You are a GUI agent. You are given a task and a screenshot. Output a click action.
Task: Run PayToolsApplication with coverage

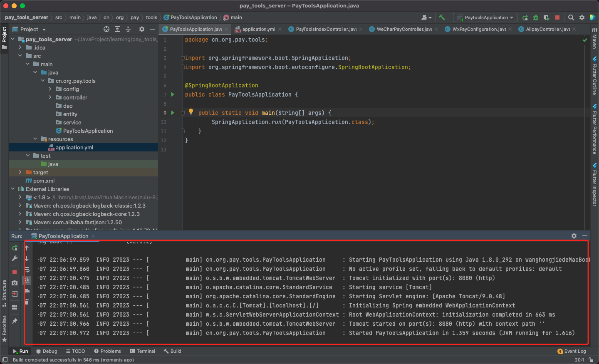click(x=547, y=17)
